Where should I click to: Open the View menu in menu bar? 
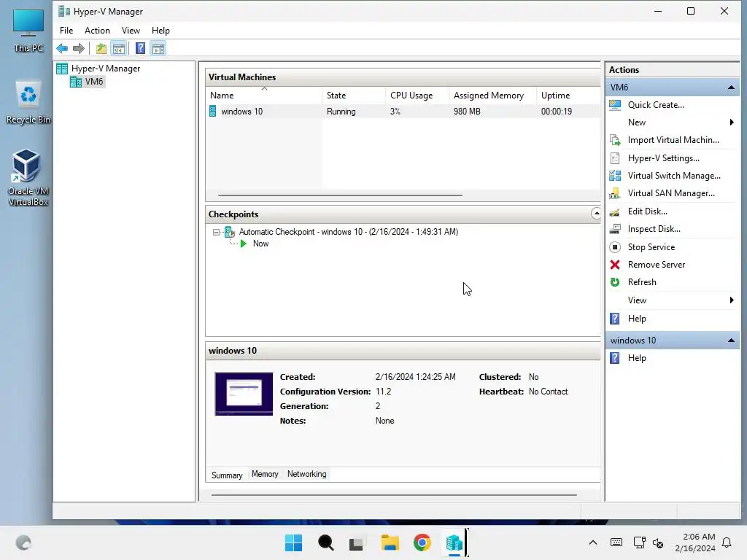pyautogui.click(x=131, y=31)
